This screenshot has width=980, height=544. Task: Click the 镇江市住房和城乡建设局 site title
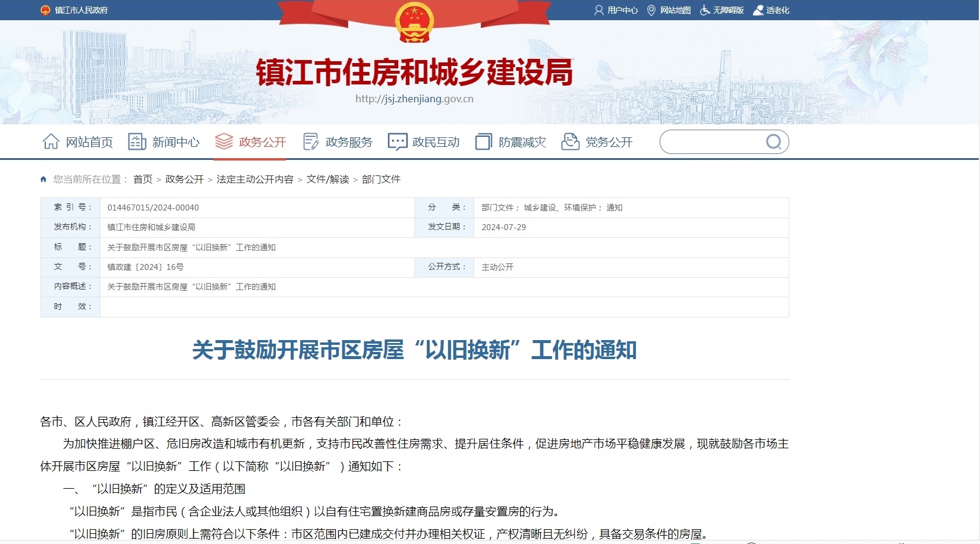click(x=414, y=72)
